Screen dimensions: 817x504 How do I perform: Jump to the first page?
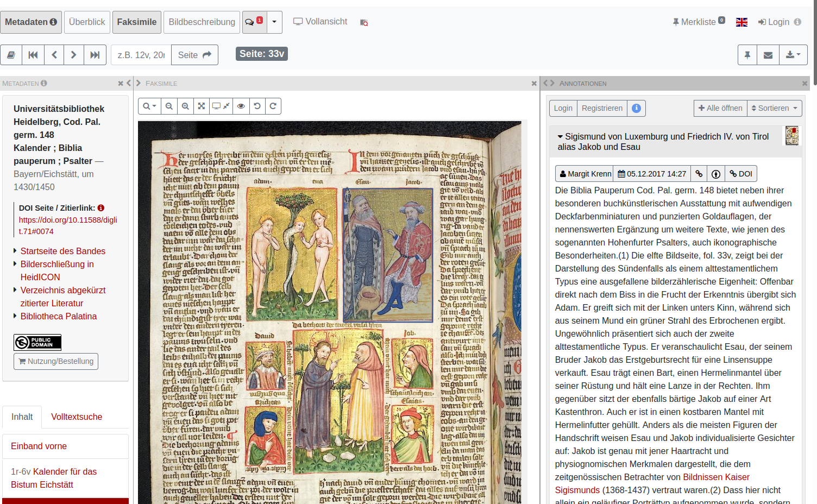point(33,55)
